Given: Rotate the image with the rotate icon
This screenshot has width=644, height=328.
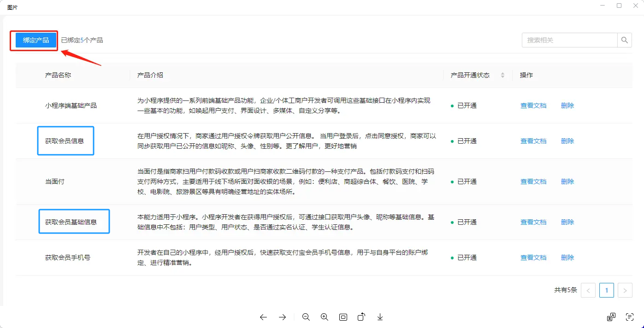Looking at the screenshot, I should tap(361, 317).
